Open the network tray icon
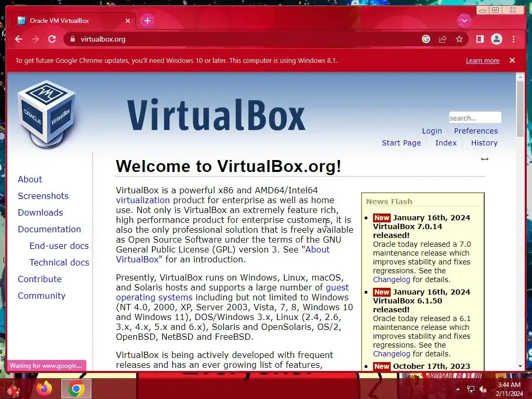 470,389
